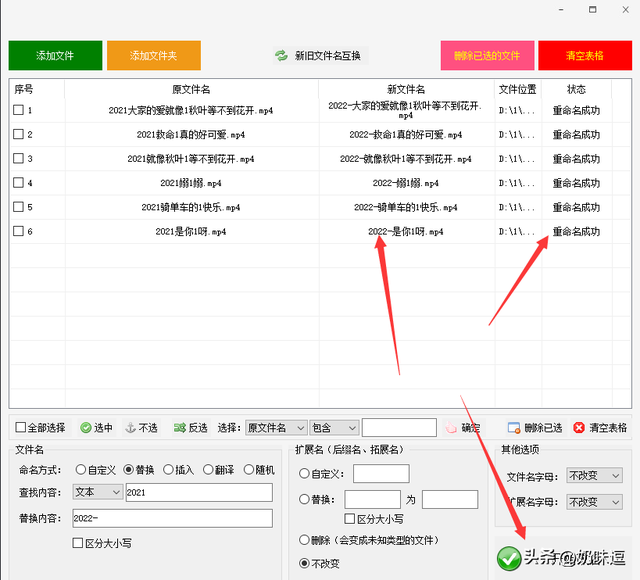The height and width of the screenshot is (580, 640).
Task: Select 自定义 naming mode radio
Action: [x=80, y=470]
